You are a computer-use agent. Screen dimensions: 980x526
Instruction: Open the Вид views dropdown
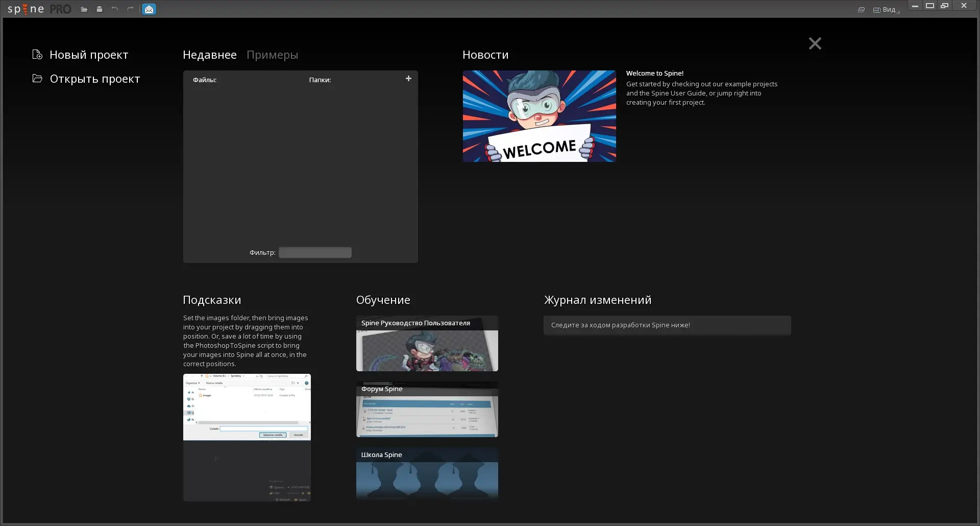pos(885,10)
